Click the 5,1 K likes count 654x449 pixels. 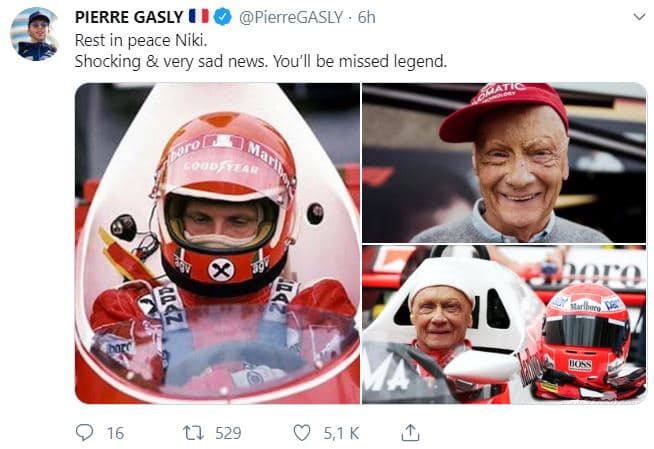pyautogui.click(x=339, y=432)
